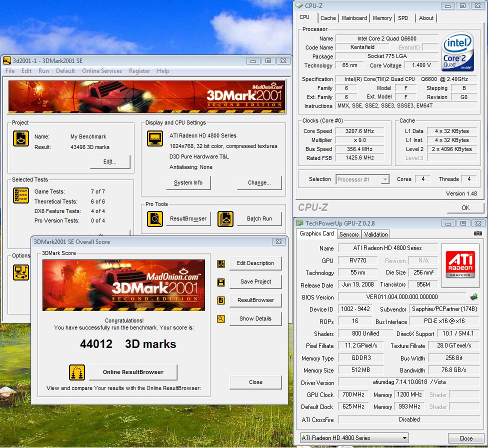This screenshot has height=448, width=488.
Task: Click the 3DMark2001 title bar app icon
Action: [7, 60]
